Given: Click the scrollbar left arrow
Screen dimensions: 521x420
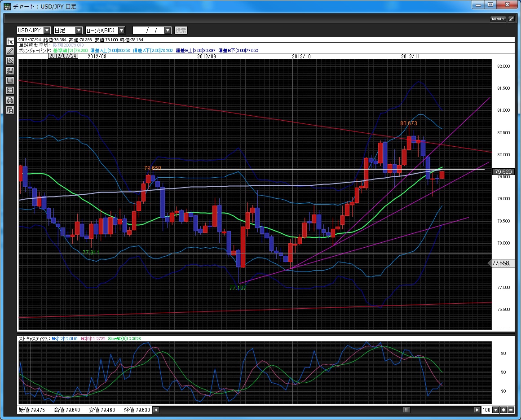Looking at the screenshot, I should coord(155,410).
